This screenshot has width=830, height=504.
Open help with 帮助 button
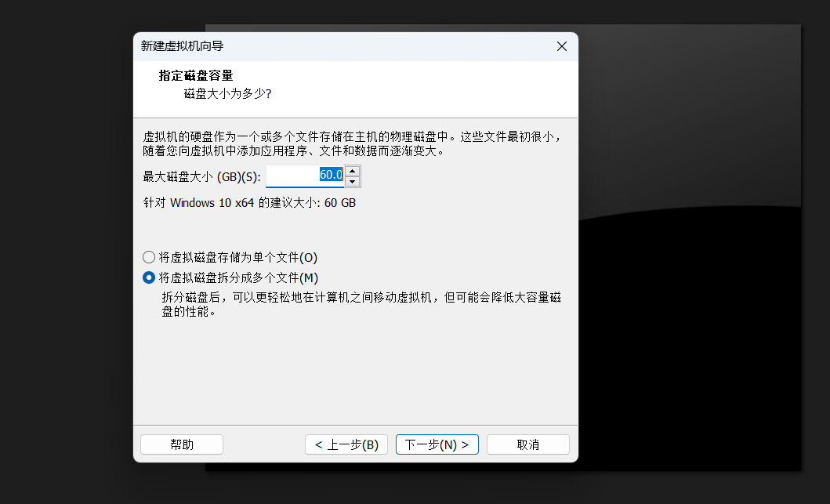[182, 444]
